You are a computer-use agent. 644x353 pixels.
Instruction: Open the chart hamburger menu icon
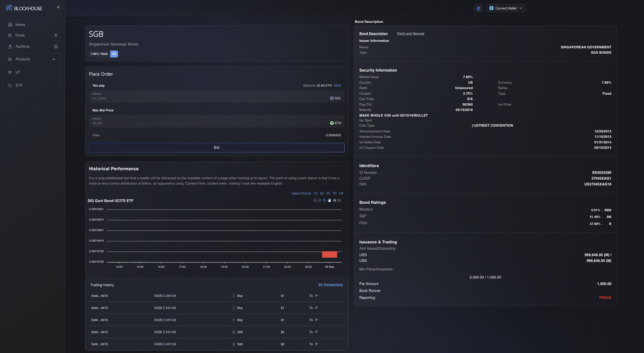point(339,200)
